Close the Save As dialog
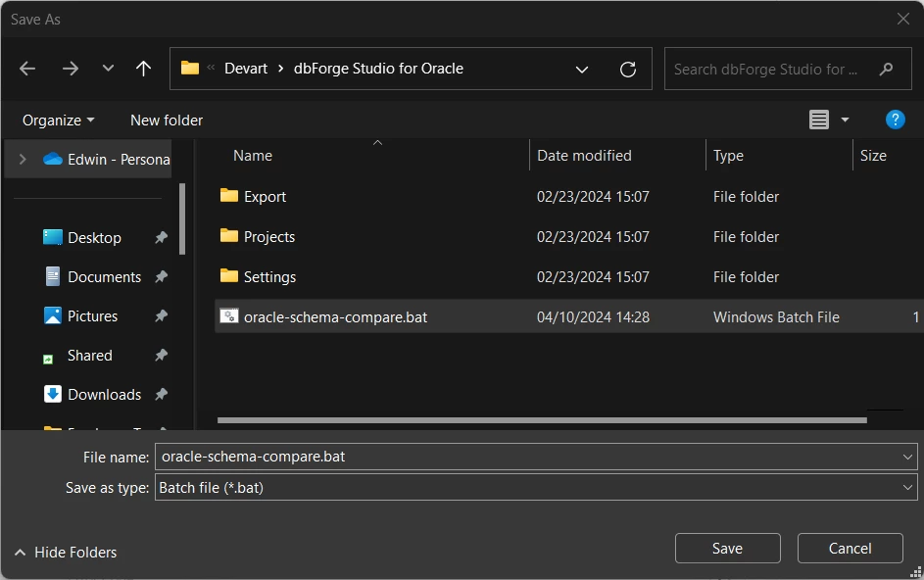 [x=902, y=19]
